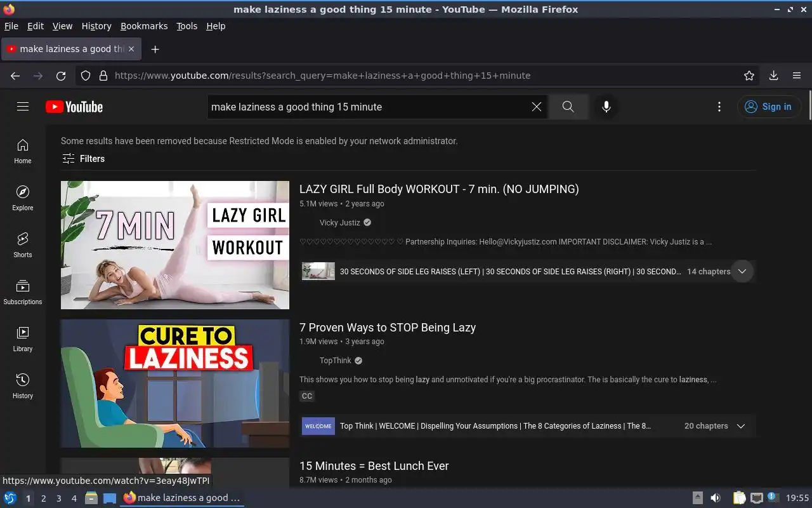Click the clipboard tray icon
This screenshot has width=812, height=508.
pos(739,498)
